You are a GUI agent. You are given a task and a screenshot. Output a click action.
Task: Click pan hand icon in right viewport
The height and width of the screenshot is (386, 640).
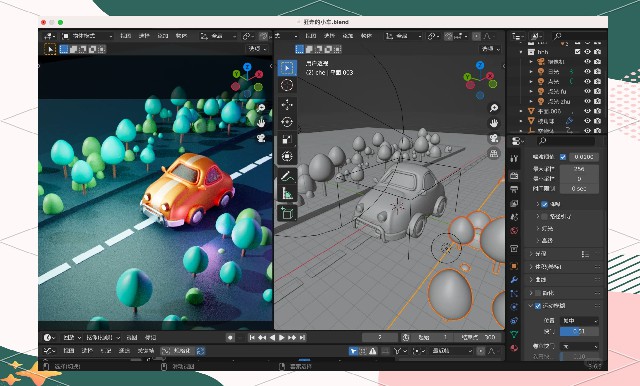click(x=494, y=123)
